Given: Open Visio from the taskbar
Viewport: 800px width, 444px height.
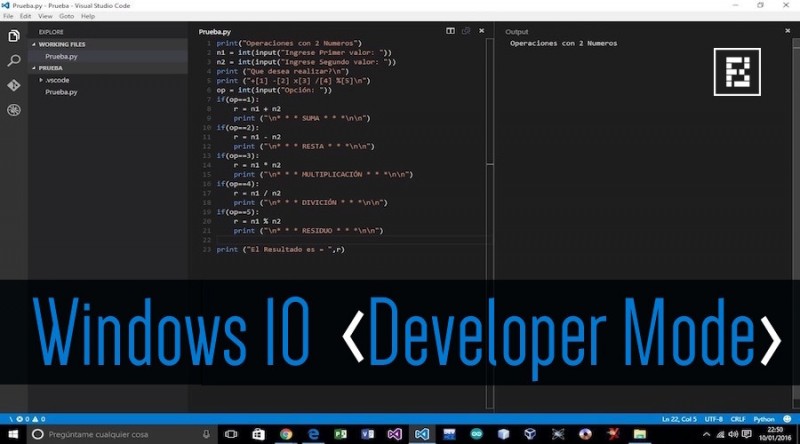Looking at the screenshot, I should [367, 434].
